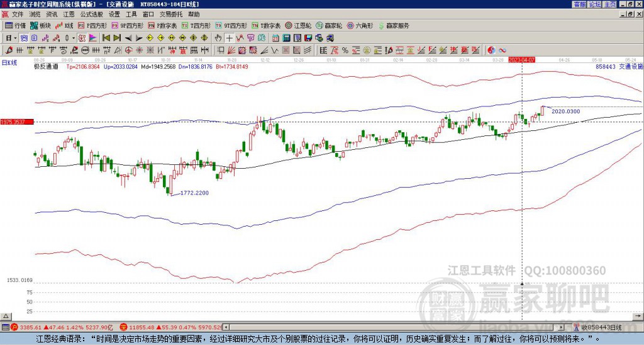Viewport: 644px width, 345px height.
Task: Open the 浏览 menu
Action: point(35,14)
